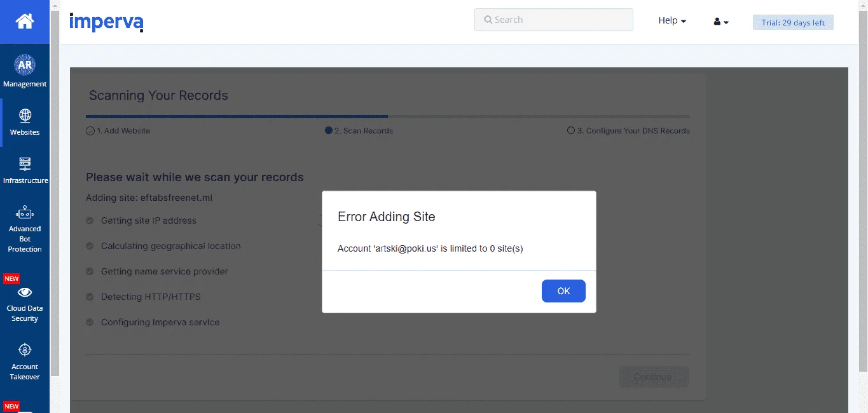The height and width of the screenshot is (413, 868).
Task: Select step 2. Scan Records
Action: point(359,131)
